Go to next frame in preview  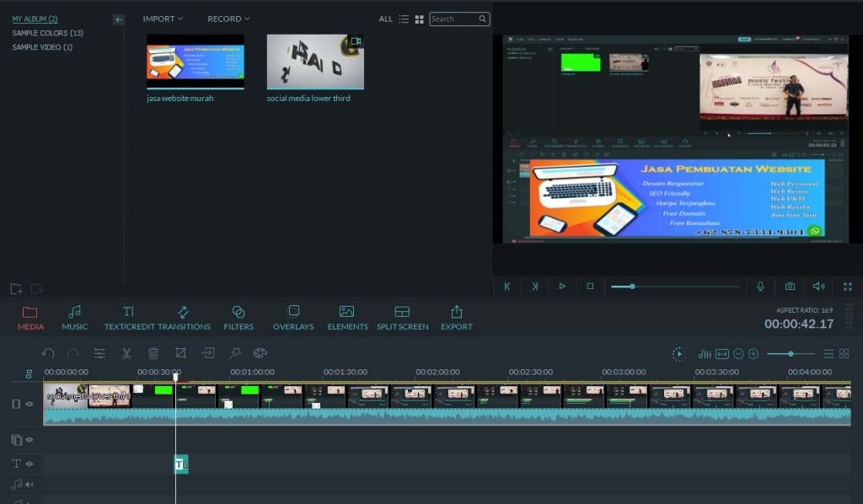click(x=534, y=286)
